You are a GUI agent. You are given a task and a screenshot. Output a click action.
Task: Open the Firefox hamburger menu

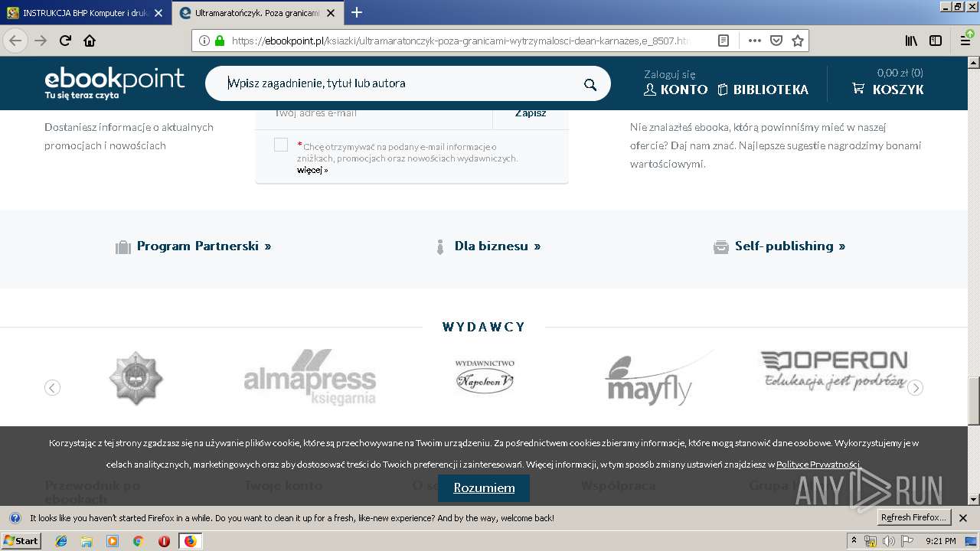pos(965,41)
